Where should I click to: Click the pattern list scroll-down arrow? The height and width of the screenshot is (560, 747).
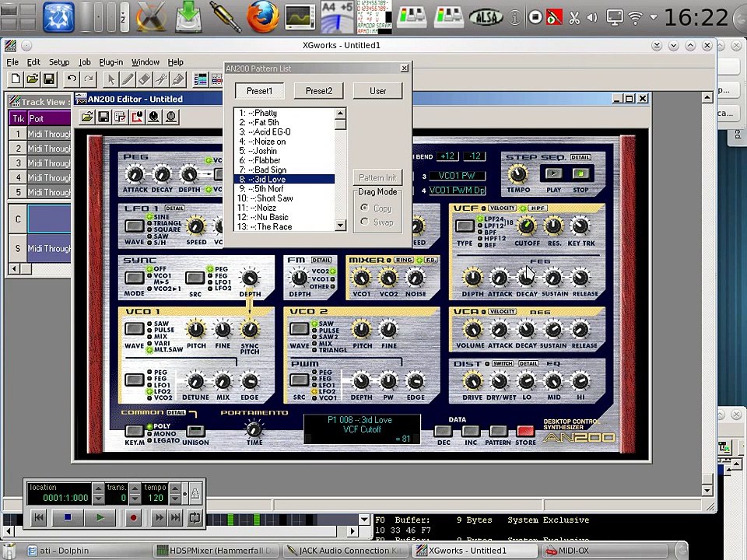[340, 226]
